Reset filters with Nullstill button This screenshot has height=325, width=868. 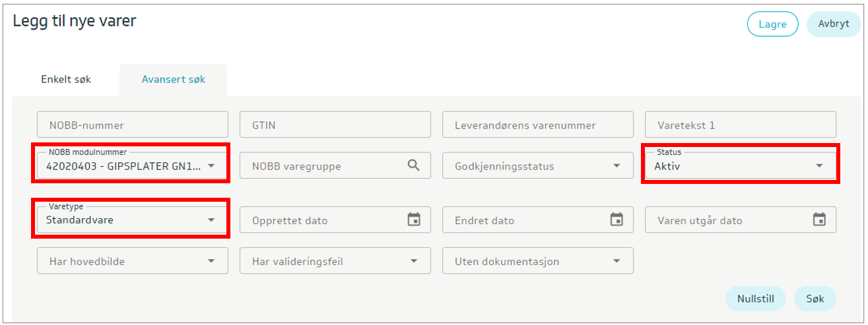[x=756, y=299]
